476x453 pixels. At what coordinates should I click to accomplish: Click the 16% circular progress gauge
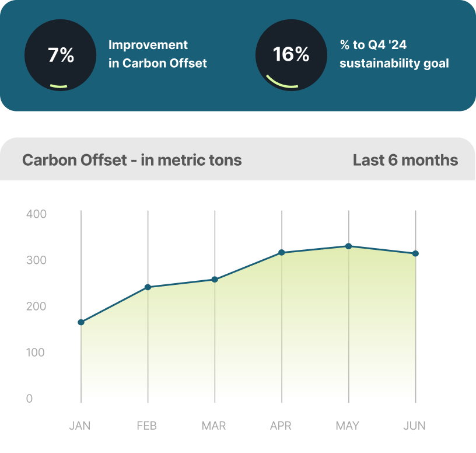[x=291, y=55]
